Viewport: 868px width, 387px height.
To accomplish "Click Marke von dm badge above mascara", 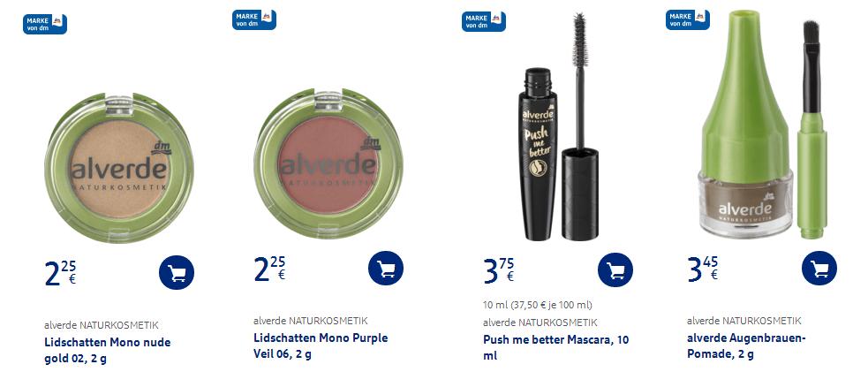I will (484, 21).
